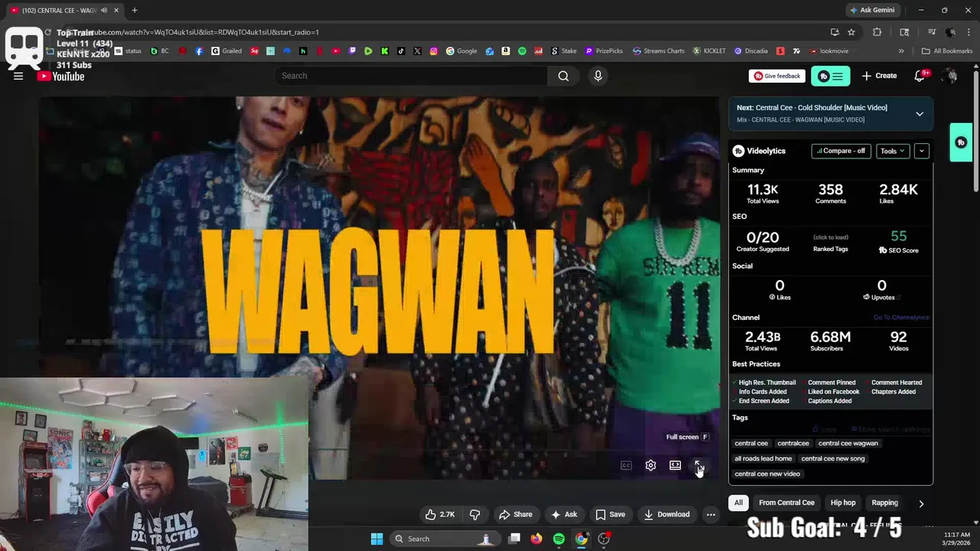Open Firefox from the taskbar
Viewport: 980px width, 551px height.
pos(537,539)
